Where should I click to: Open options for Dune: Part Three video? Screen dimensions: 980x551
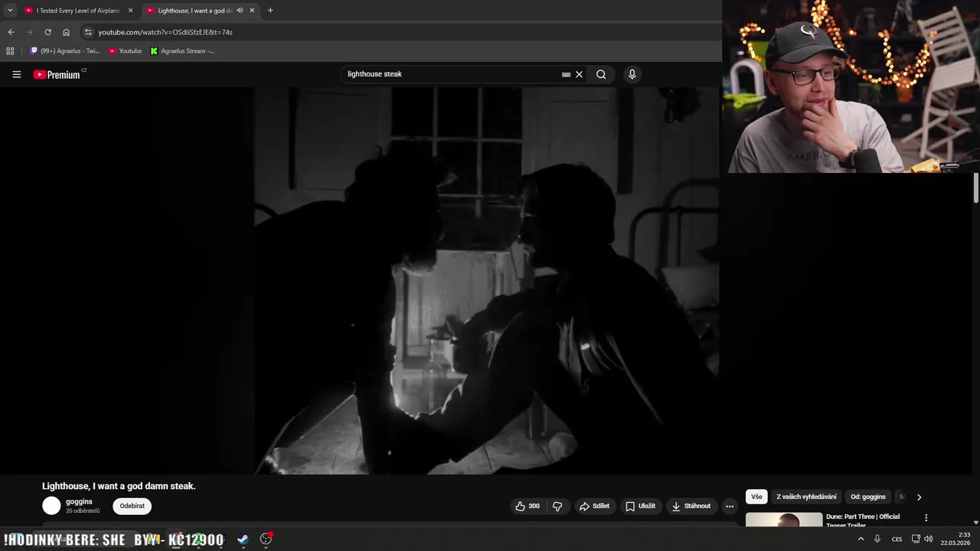[926, 518]
